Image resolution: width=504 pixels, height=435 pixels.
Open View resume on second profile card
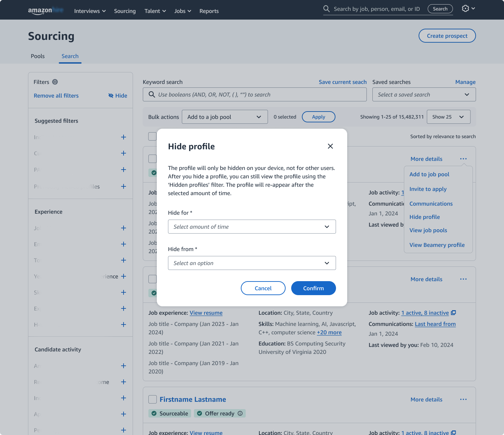coord(206,313)
